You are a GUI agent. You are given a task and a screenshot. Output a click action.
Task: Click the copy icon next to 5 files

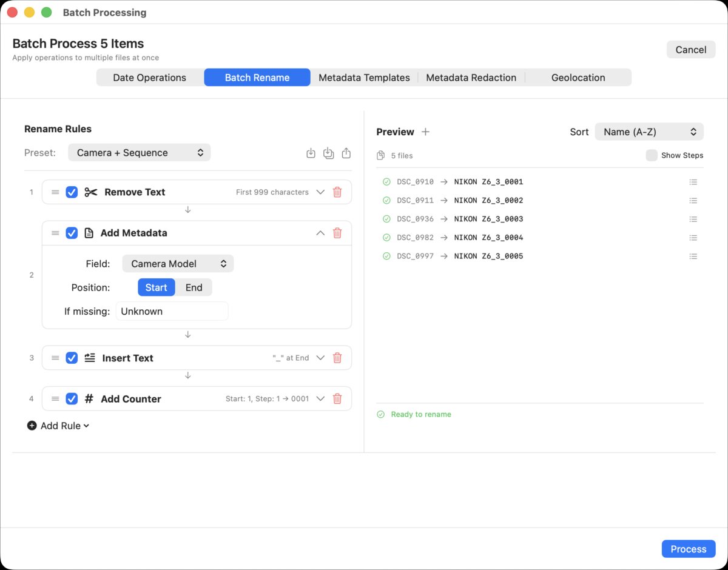click(x=382, y=155)
